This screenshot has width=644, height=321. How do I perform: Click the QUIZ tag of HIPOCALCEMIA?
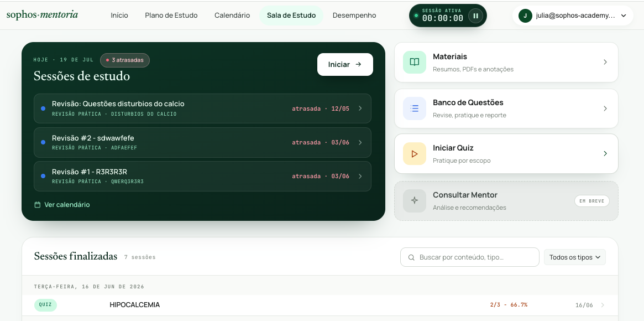coord(45,305)
